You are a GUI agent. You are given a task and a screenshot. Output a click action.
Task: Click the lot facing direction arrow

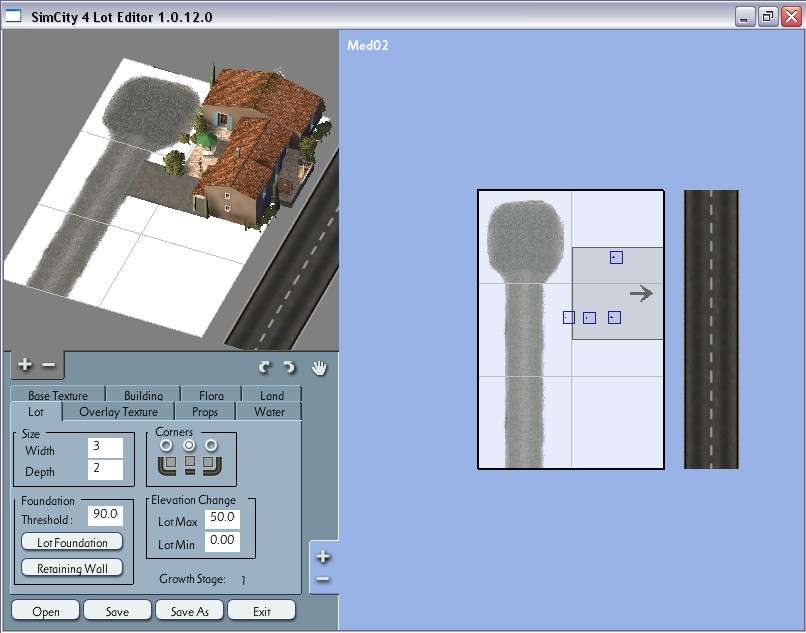point(642,294)
